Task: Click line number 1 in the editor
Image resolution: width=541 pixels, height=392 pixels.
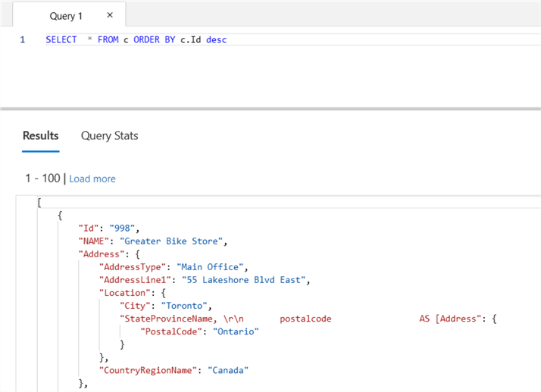Action: (23, 40)
